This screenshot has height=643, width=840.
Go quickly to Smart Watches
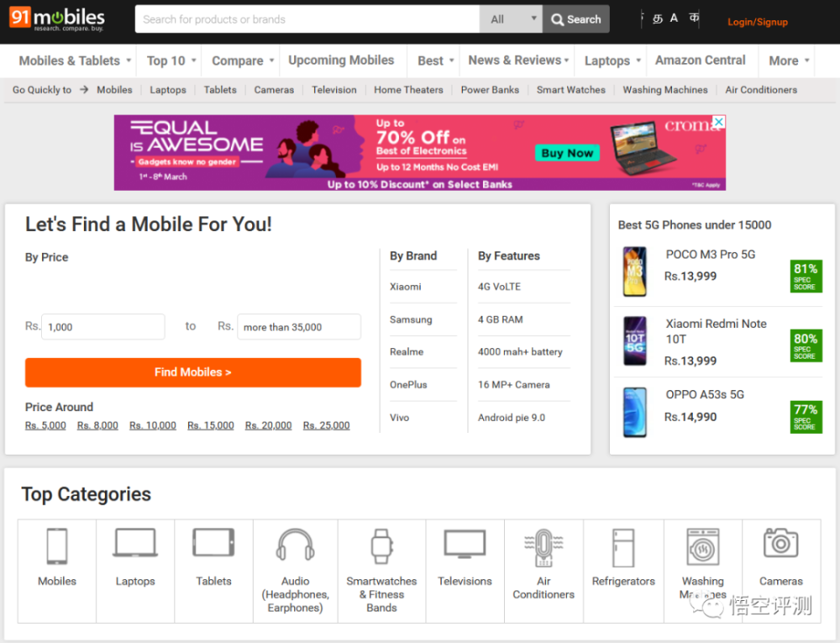pyautogui.click(x=570, y=89)
